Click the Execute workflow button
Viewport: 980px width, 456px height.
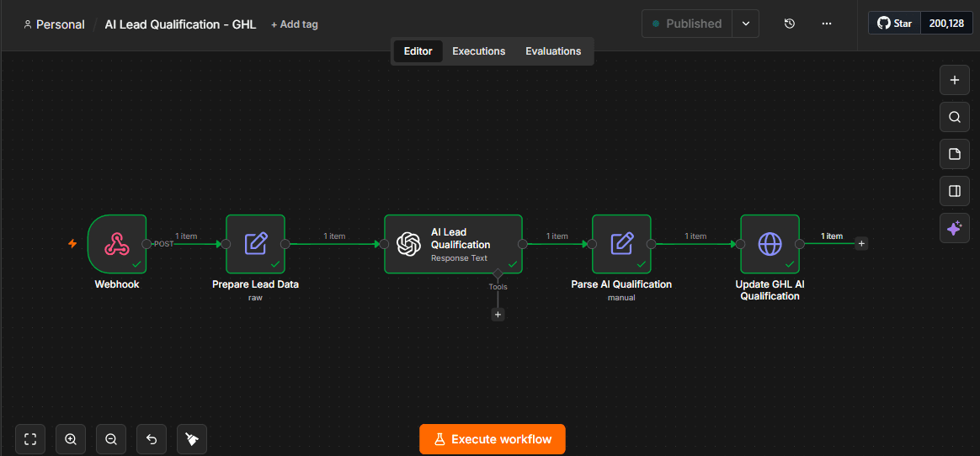click(493, 439)
